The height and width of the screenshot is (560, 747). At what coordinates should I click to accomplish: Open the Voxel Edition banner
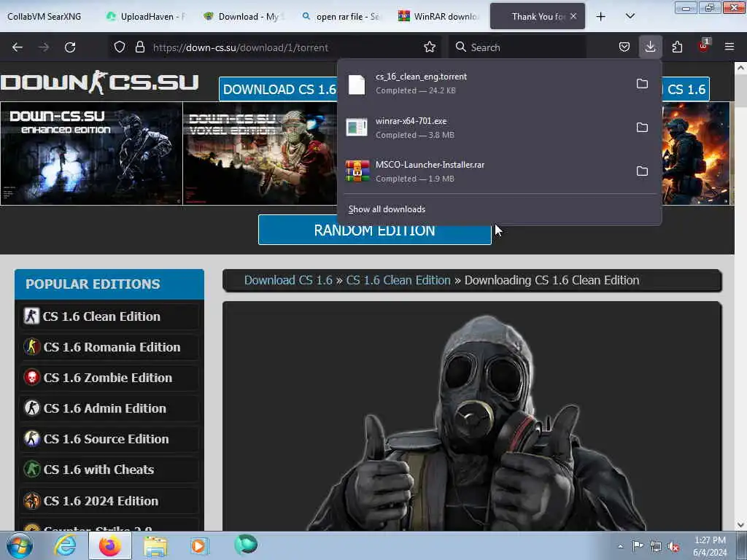tap(260, 153)
